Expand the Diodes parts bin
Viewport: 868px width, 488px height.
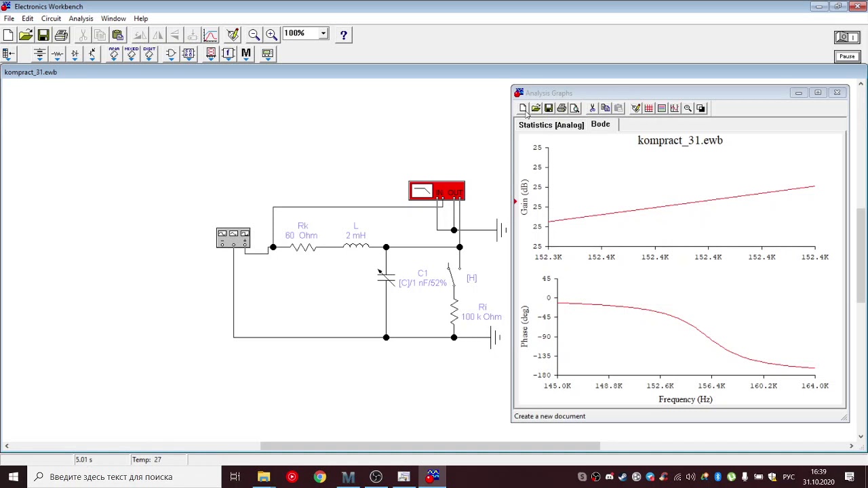pos(75,54)
